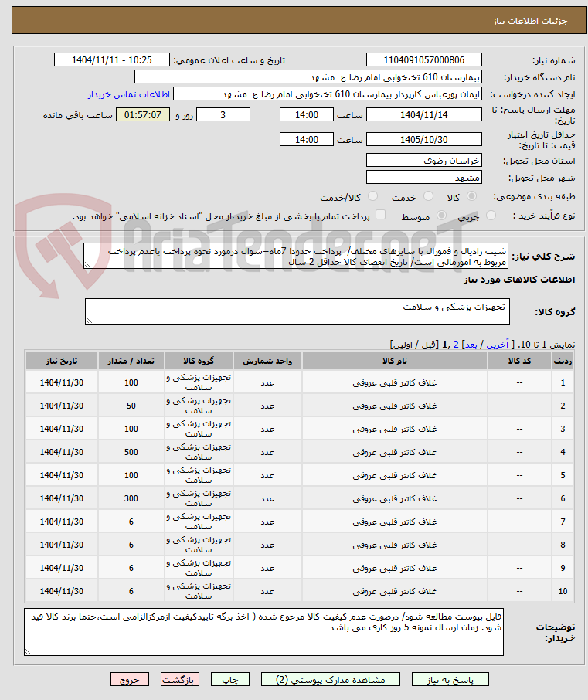The image size is (588, 700).
Task: Click the خروج exit button
Action: click(x=130, y=679)
